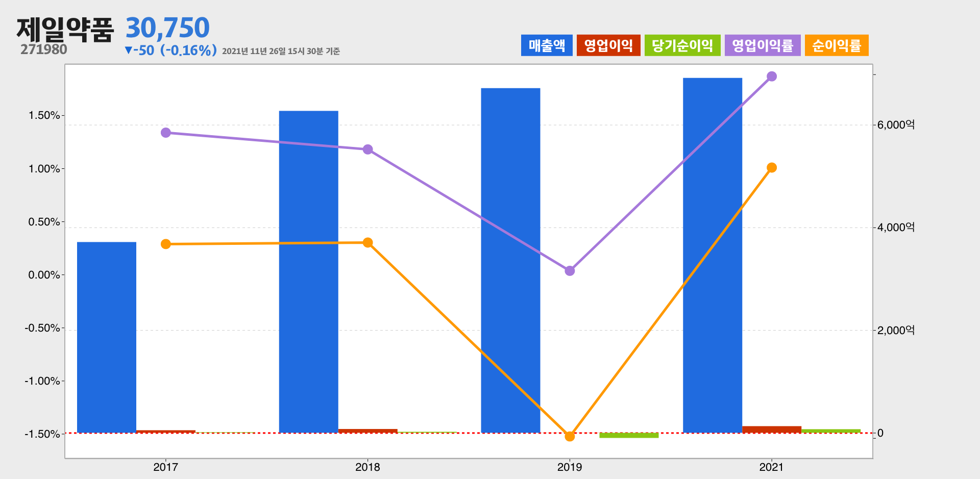This screenshot has width=980, height=479.
Task: Toggle the 순이익률 legend button
Action: pyautogui.click(x=837, y=45)
